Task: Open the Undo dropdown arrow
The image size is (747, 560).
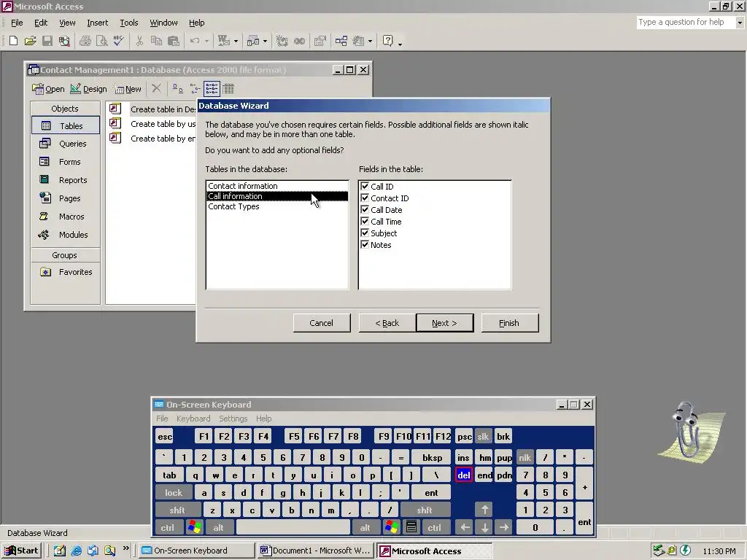Action: click(206, 41)
